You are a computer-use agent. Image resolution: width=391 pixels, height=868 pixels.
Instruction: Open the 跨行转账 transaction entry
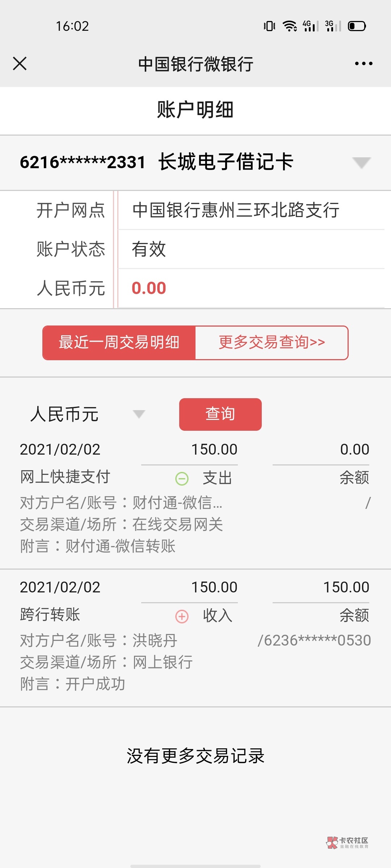pyautogui.click(x=50, y=614)
